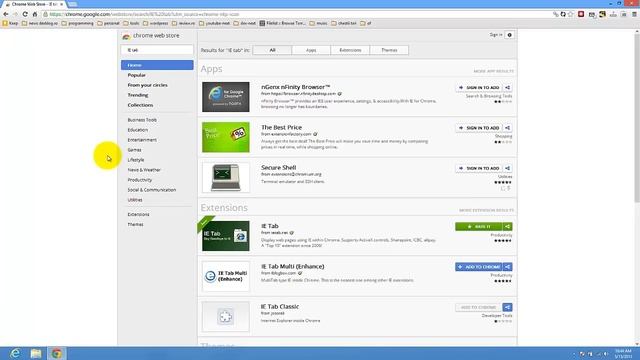Open the wordpress bookmarks folder

point(156,23)
